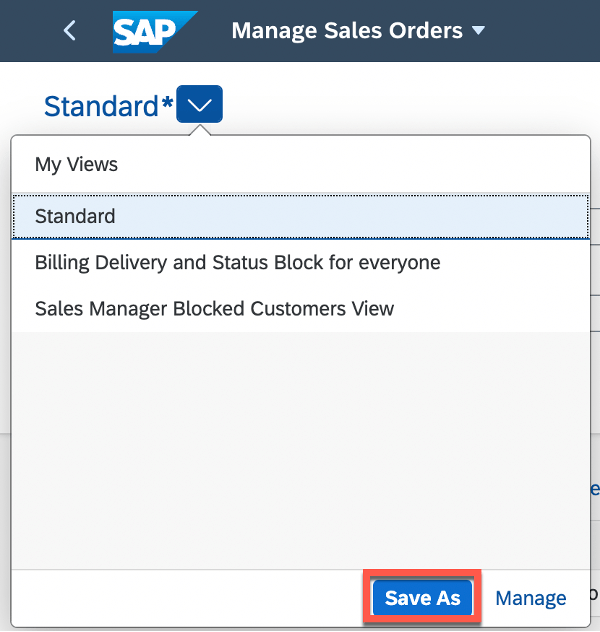
Task: Select the My Views heading
Action: click(76, 164)
